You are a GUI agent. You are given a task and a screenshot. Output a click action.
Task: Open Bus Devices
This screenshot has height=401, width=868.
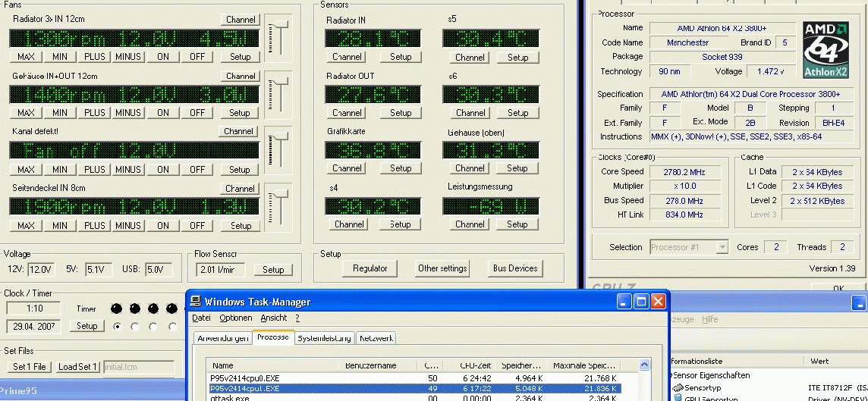515,268
